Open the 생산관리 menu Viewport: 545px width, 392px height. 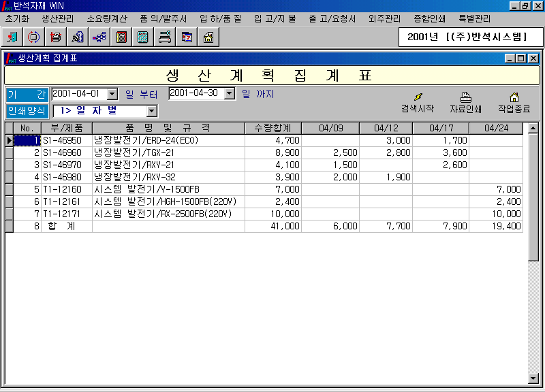coord(57,18)
